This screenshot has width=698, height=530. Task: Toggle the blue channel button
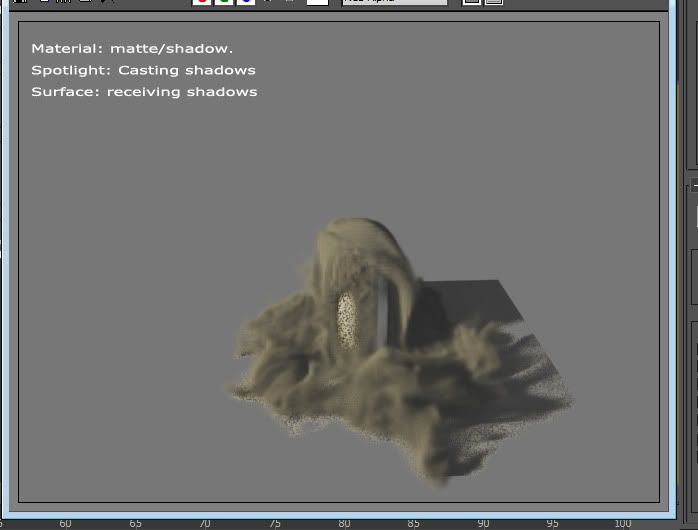245,3
